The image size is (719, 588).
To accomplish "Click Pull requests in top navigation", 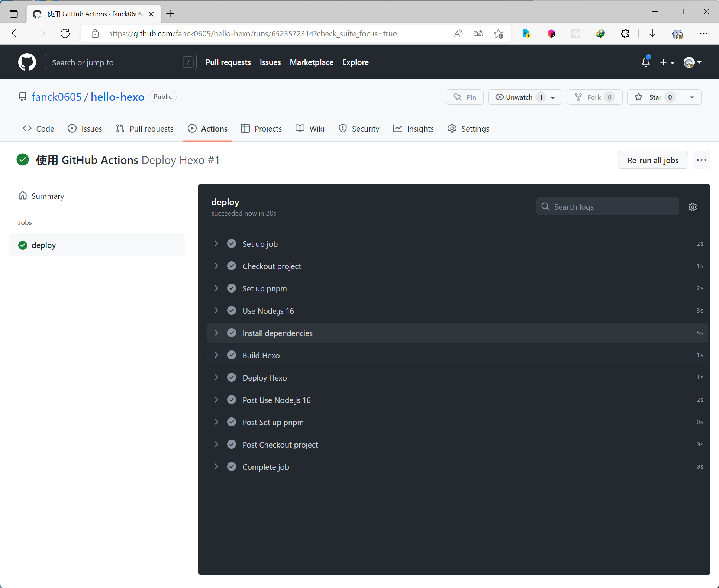I will [228, 62].
